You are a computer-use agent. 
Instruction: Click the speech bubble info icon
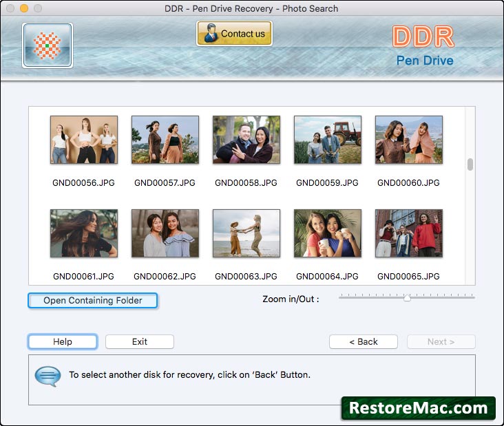pyautogui.click(x=48, y=376)
